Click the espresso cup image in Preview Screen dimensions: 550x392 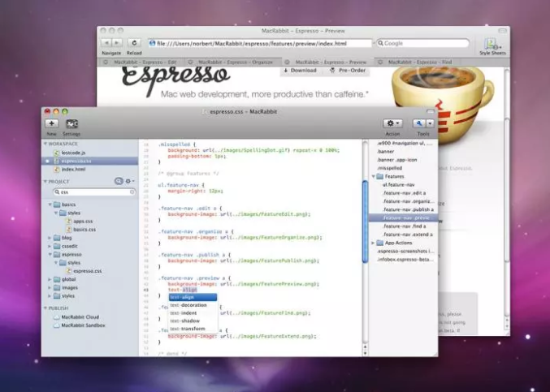click(x=442, y=103)
